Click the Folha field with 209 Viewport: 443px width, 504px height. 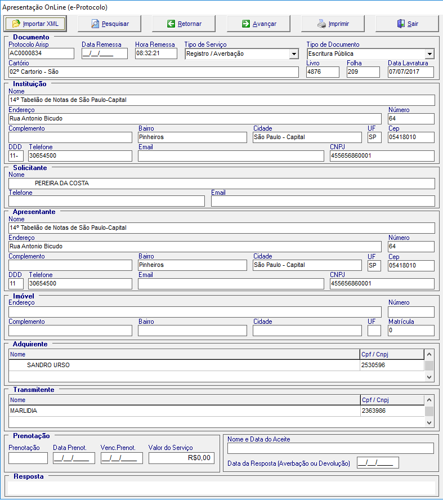(363, 72)
